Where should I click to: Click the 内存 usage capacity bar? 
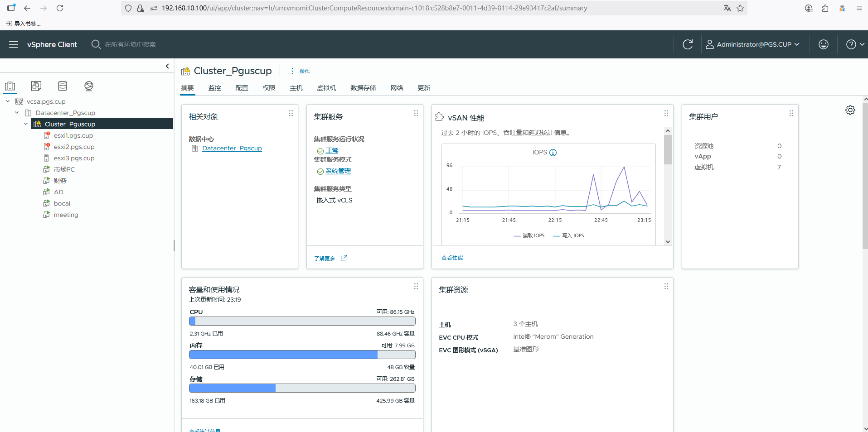coord(302,355)
